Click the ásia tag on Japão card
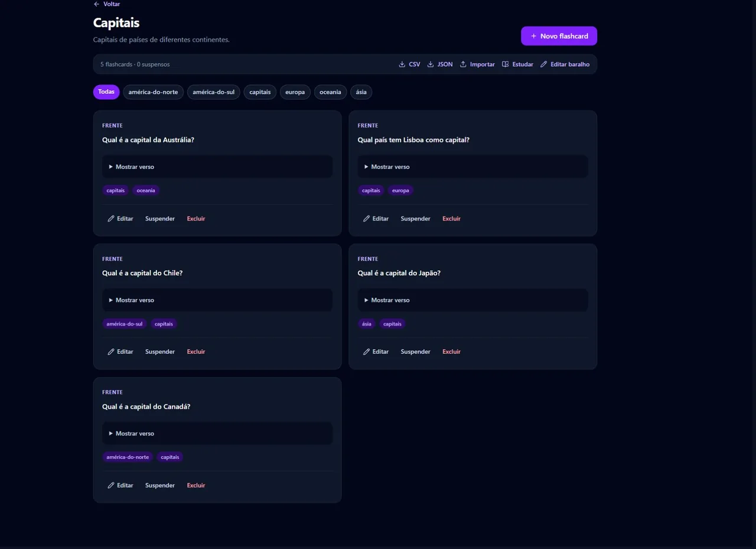Image resolution: width=756 pixels, height=549 pixels. (367, 324)
